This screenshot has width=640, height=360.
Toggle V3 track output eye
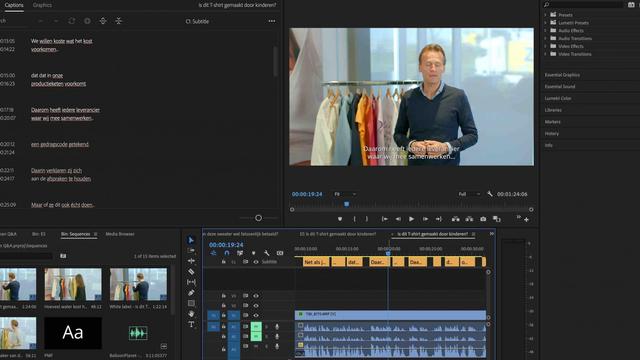click(x=256, y=296)
